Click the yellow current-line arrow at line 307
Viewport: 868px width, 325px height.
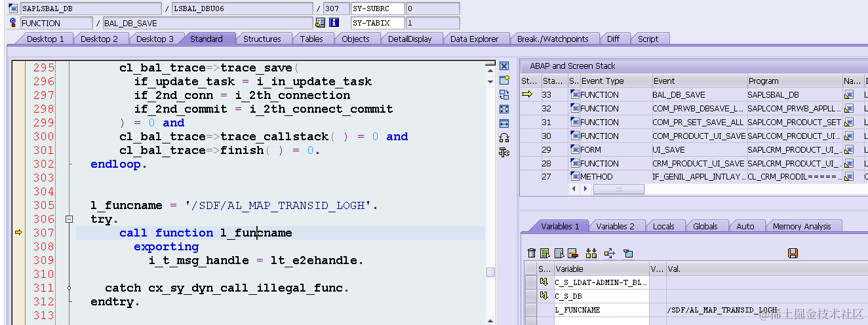tap(18, 233)
